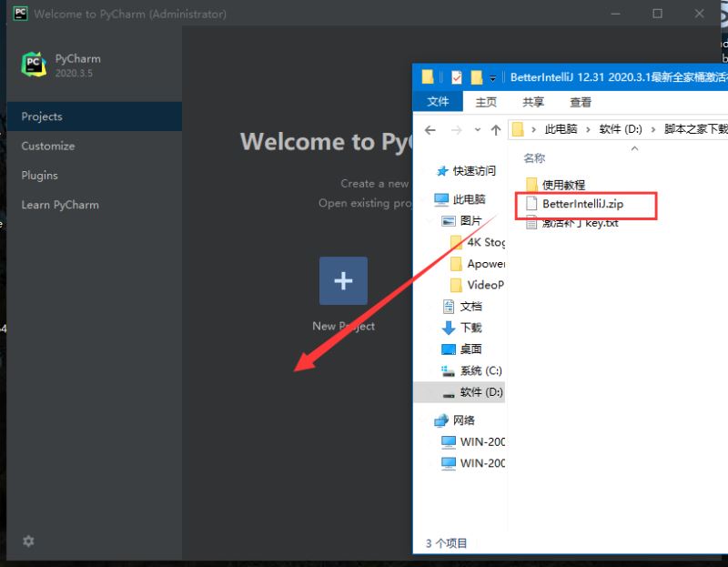Click 此电脑 in address breadcrumb
The height and width of the screenshot is (567, 728).
(x=561, y=129)
